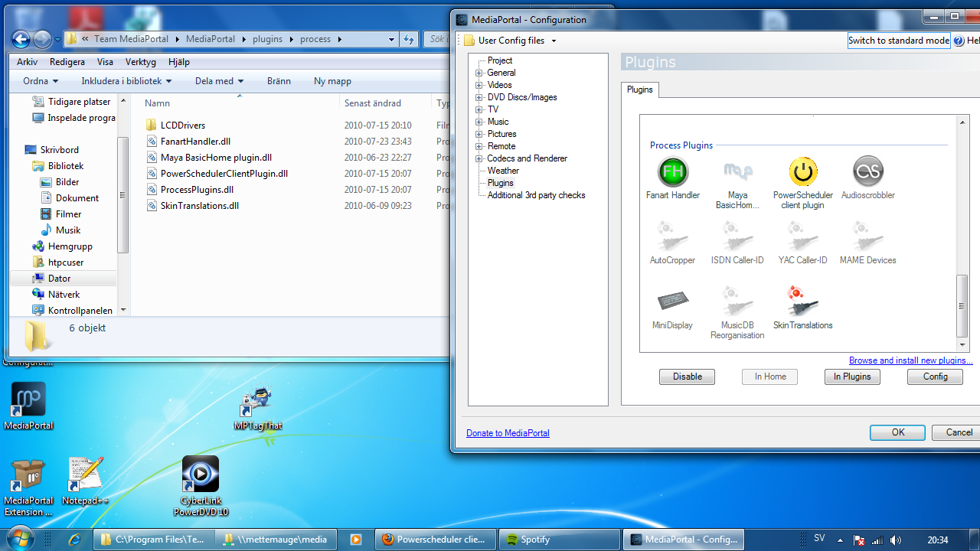The width and height of the screenshot is (980, 551).
Task: Open the volume control in the system tray
Action: coord(896,540)
